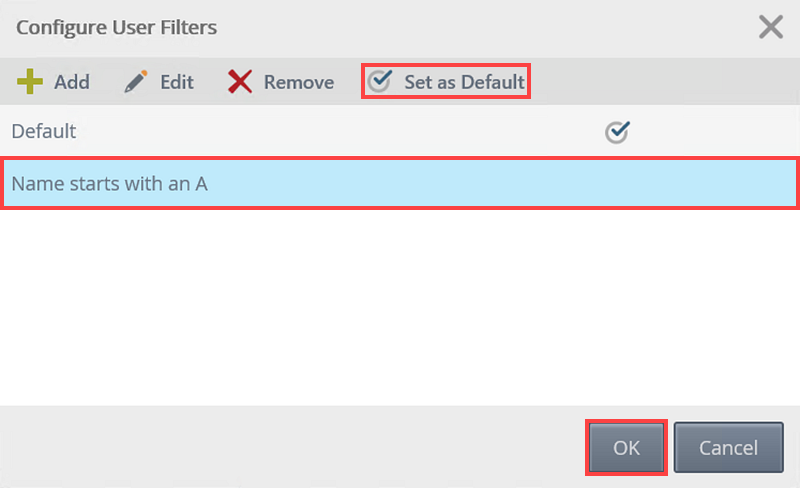
Task: Click the empty footer area beside OK
Action: pos(291,447)
